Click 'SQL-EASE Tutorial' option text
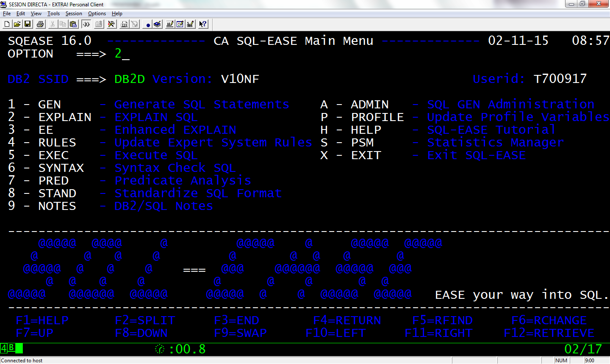610x364 pixels. (491, 130)
